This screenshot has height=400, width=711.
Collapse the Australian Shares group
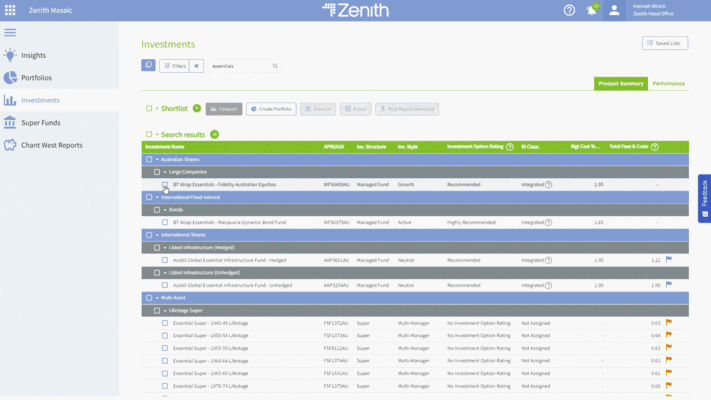tap(156, 159)
